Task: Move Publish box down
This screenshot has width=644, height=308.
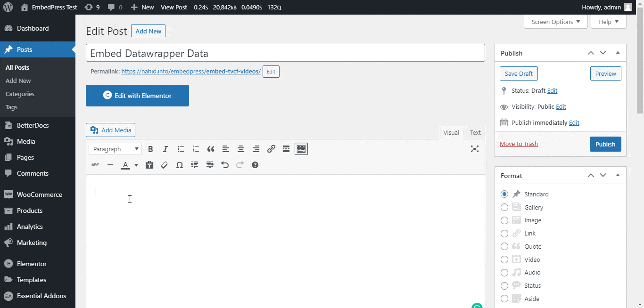Action: 603,53
